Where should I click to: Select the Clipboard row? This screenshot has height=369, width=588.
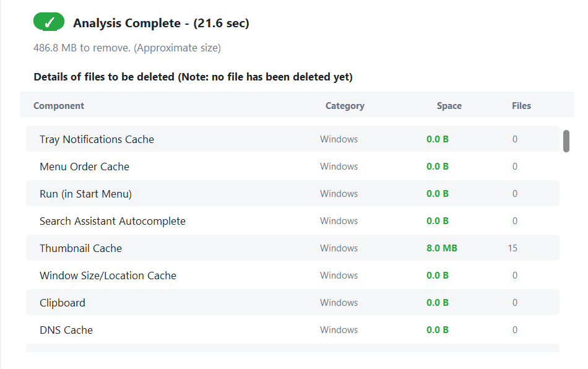pos(293,302)
